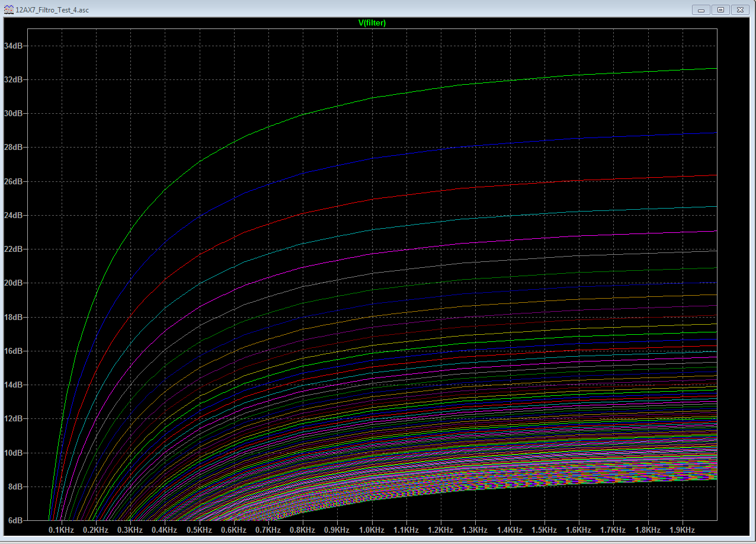Screen dimensions: 756x544
Task: Click the 32dB gain axis label
Action: tap(13, 79)
